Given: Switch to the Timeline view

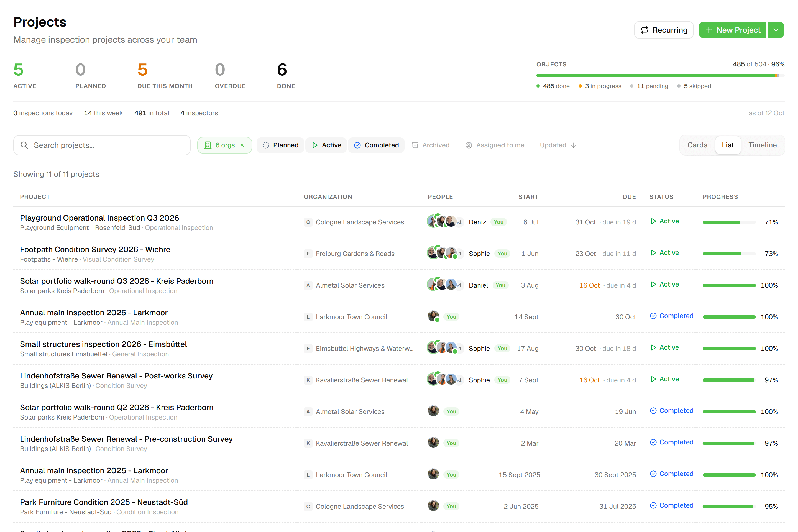Looking at the screenshot, I should pos(762,145).
